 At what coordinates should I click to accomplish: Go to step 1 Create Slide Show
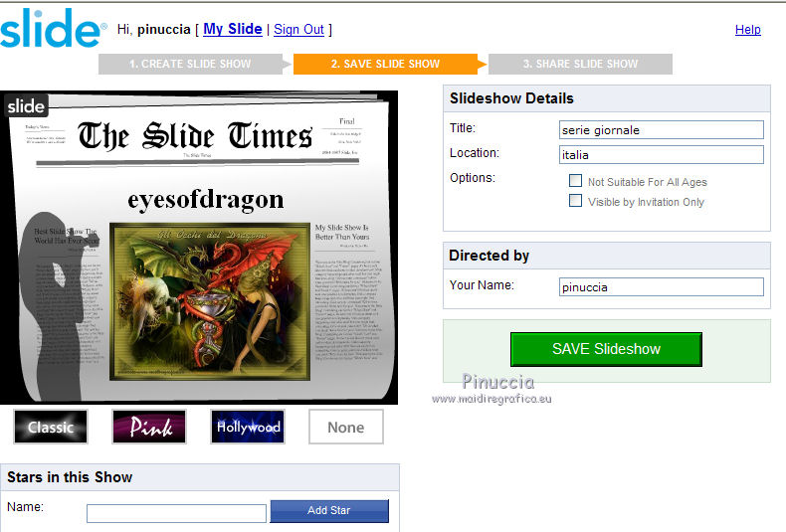click(x=190, y=64)
